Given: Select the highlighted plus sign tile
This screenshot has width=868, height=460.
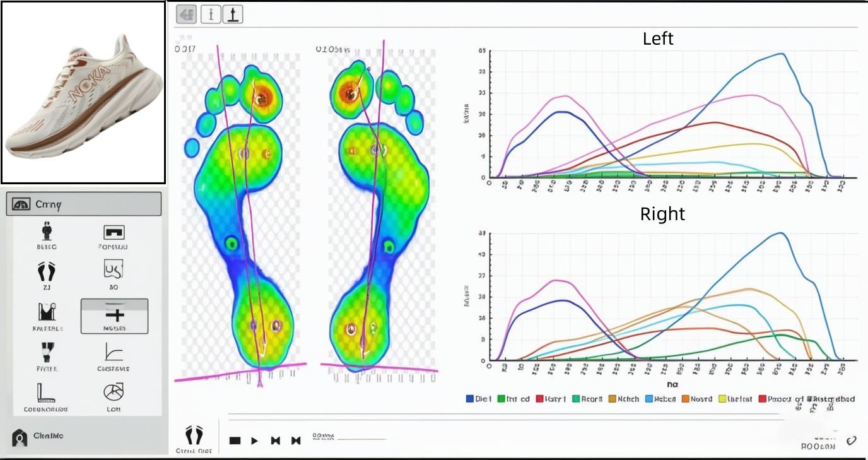Looking at the screenshot, I should click(x=114, y=316).
